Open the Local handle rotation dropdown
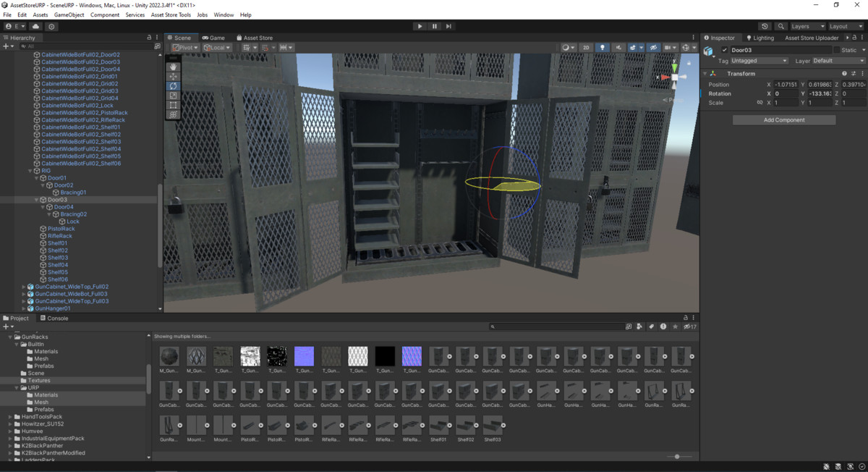 click(218, 46)
